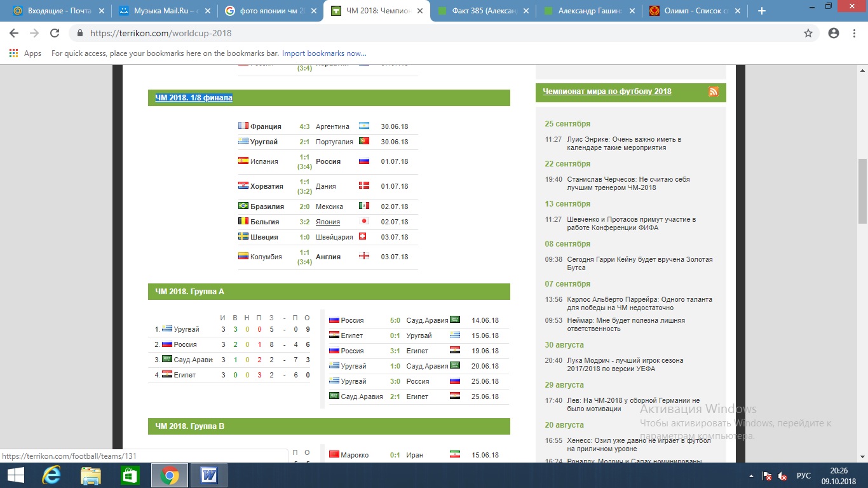Viewport: 868px width, 488px height.
Task: Switch to Word from the taskbar
Action: [209, 475]
